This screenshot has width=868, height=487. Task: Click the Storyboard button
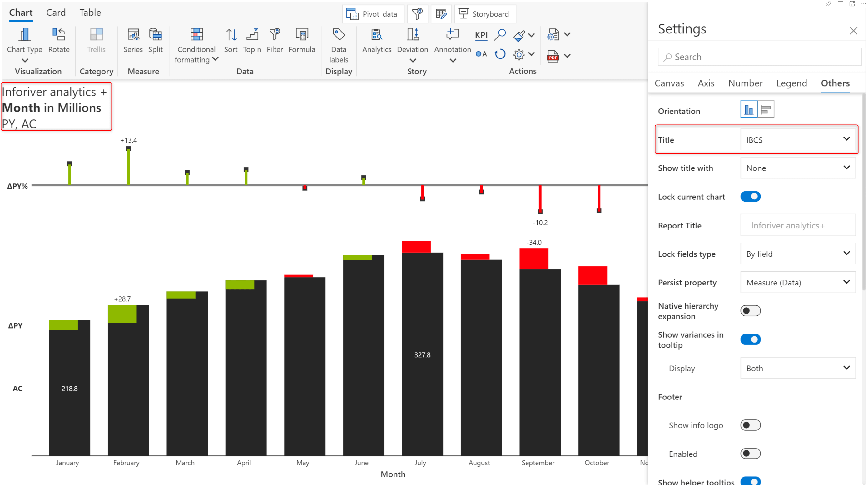click(x=485, y=14)
